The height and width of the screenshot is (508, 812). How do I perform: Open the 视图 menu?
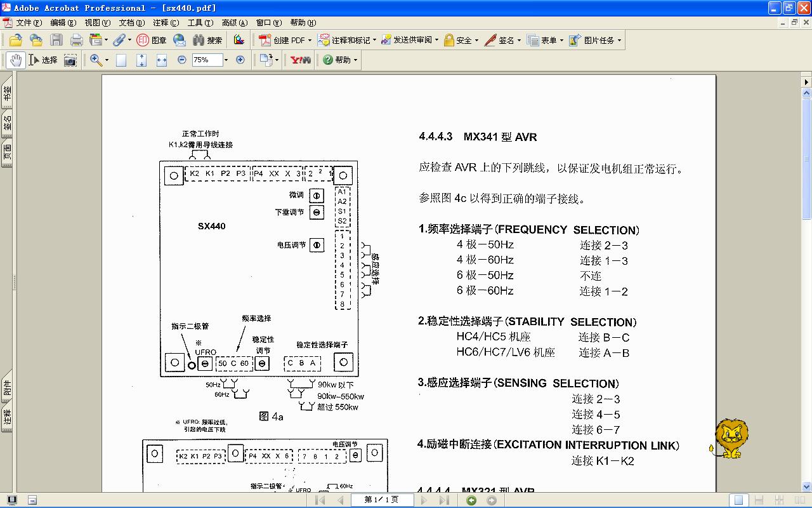97,22
